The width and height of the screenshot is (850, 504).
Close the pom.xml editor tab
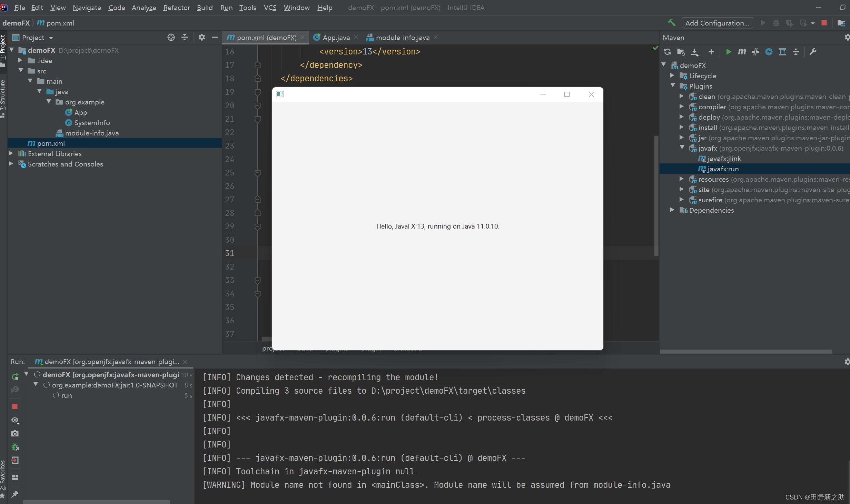point(303,37)
